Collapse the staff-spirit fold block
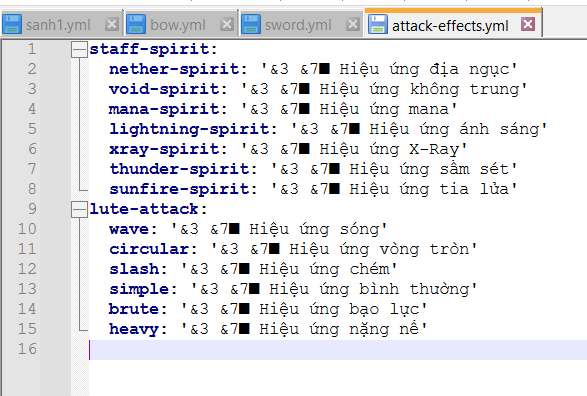 click(x=79, y=49)
